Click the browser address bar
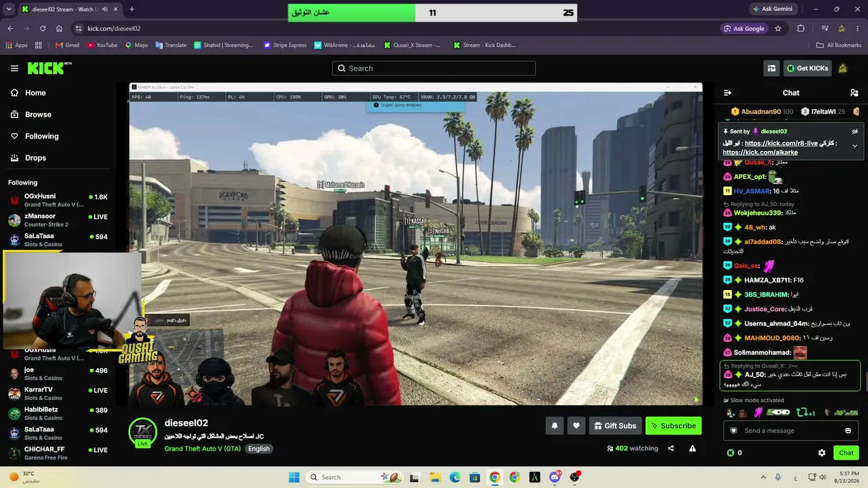This screenshot has height=488, width=868. [393, 28]
